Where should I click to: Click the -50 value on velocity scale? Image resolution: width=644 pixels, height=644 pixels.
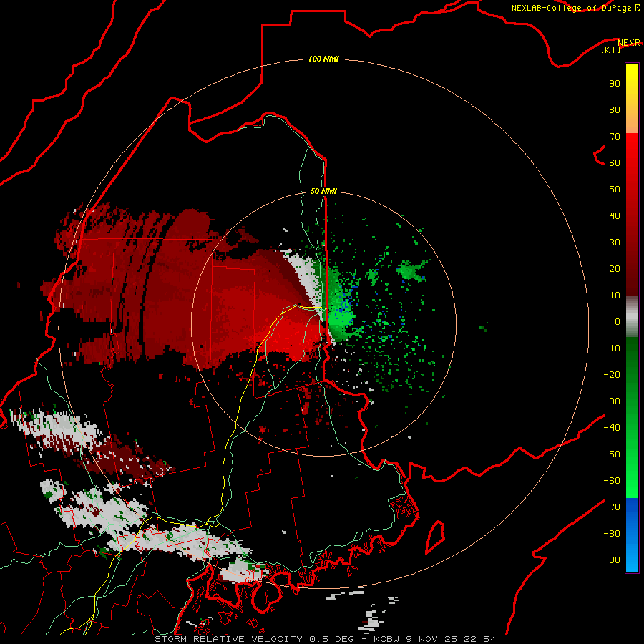tap(612, 454)
